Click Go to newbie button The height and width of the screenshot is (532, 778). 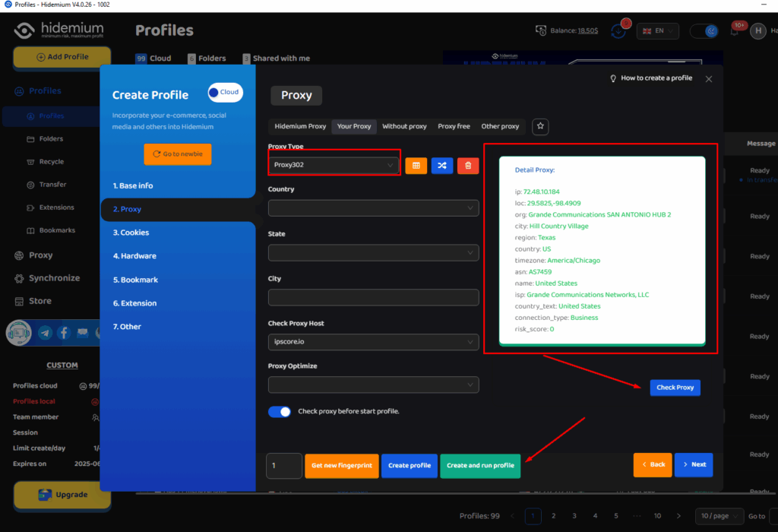(178, 154)
